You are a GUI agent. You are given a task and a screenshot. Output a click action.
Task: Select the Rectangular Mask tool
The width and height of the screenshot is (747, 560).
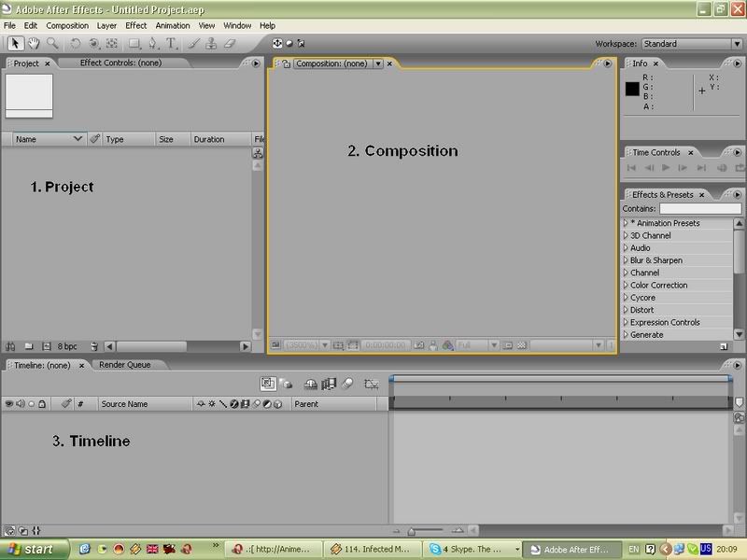(x=134, y=44)
